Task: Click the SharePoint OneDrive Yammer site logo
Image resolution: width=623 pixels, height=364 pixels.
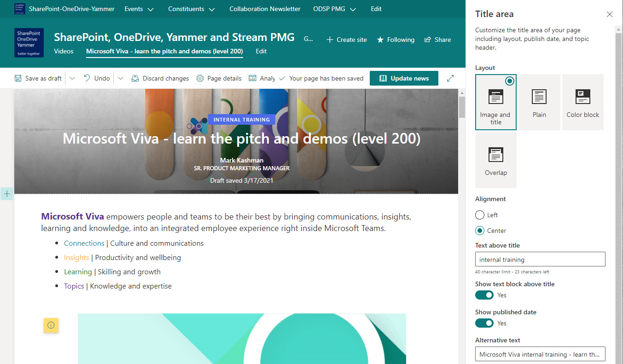Action: pyautogui.click(x=29, y=43)
